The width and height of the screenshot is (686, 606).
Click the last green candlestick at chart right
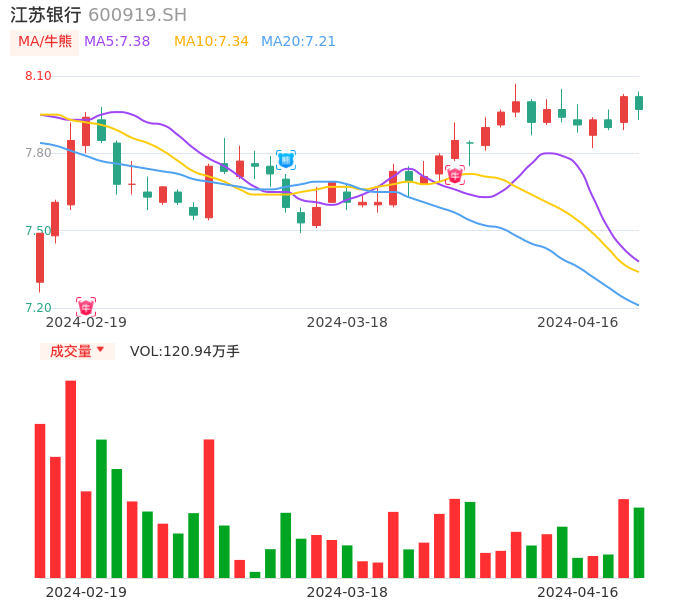tap(639, 103)
